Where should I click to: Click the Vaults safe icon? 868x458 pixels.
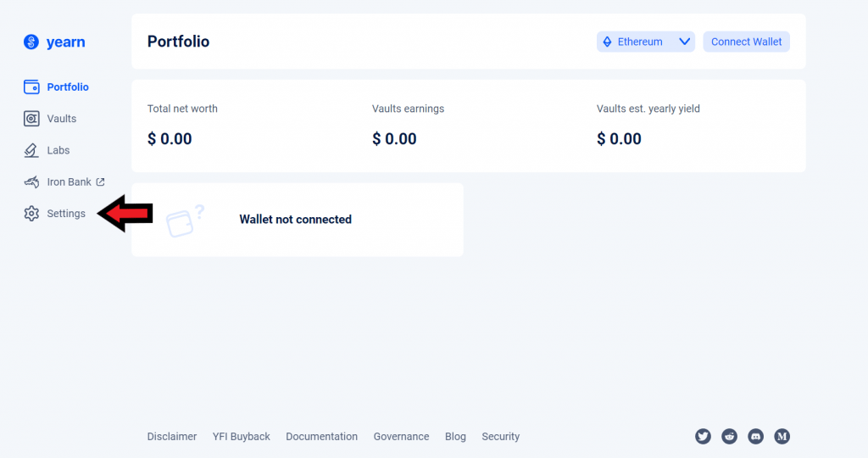tap(31, 119)
